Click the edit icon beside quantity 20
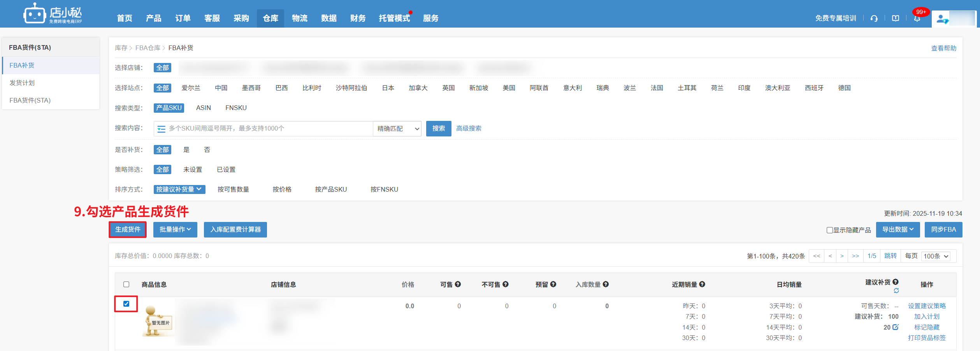The image size is (980, 351). coord(896,327)
